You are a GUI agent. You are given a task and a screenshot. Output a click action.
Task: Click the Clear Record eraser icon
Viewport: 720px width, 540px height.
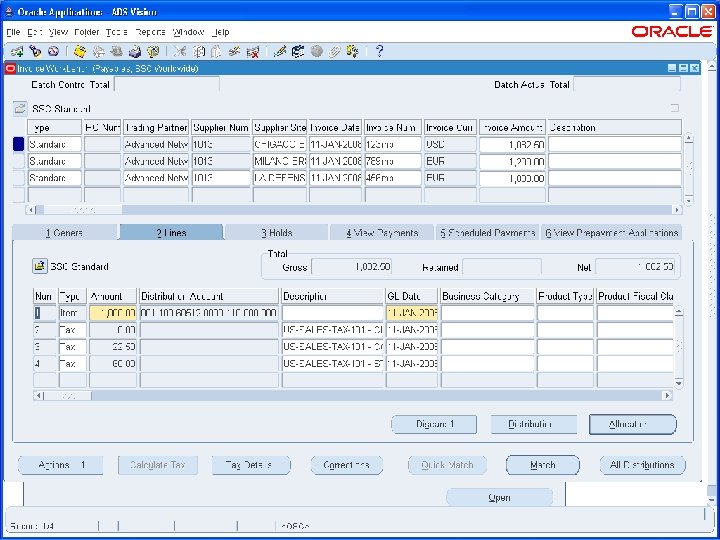pos(235,51)
